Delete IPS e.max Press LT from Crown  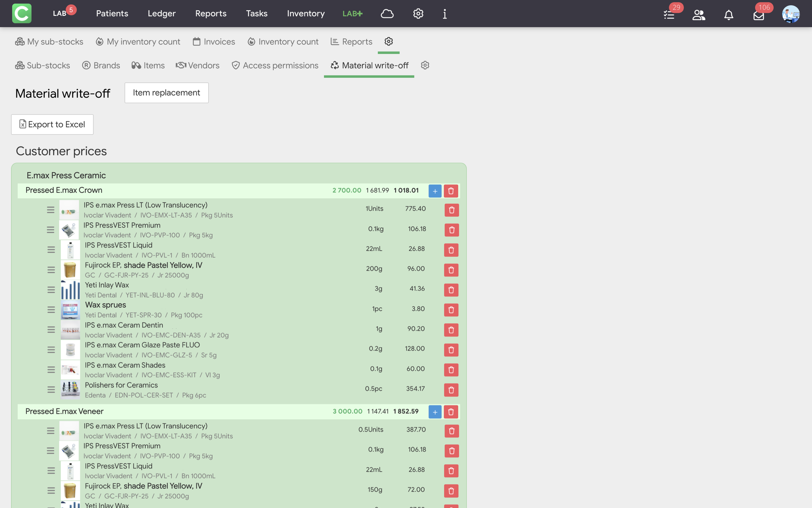tap(452, 210)
